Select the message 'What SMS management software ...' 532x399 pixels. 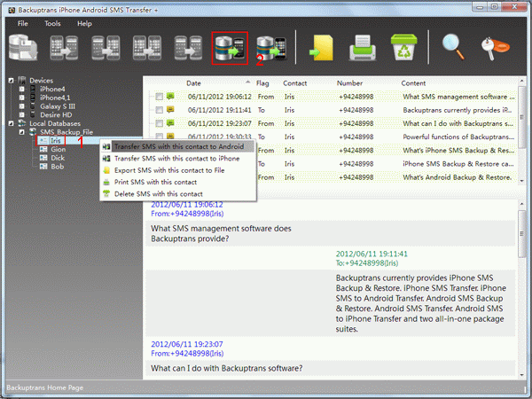point(458,97)
